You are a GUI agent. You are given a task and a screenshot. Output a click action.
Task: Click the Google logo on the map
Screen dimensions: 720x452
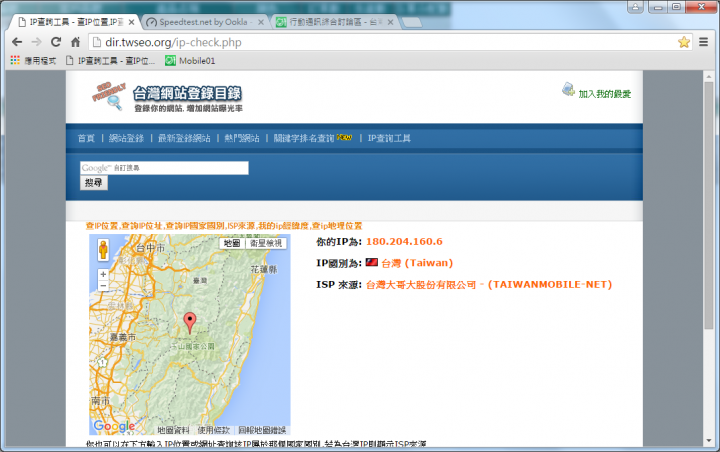point(114,427)
